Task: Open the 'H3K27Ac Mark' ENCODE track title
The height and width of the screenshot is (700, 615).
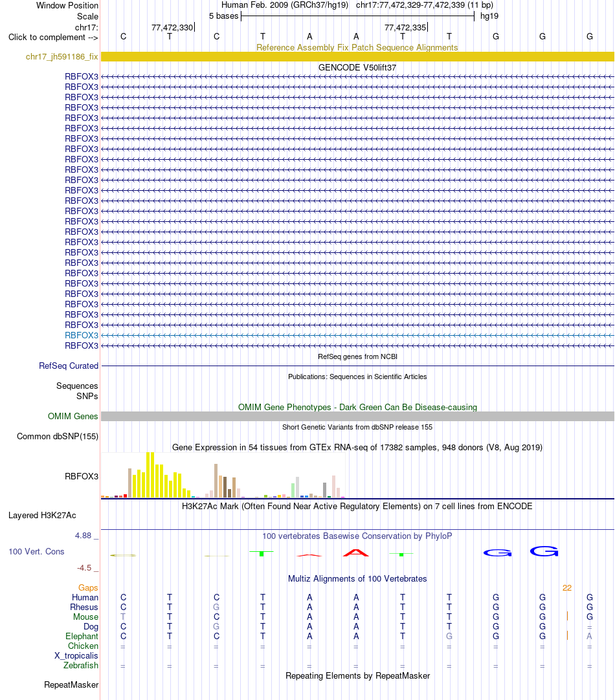Action: click(357, 507)
